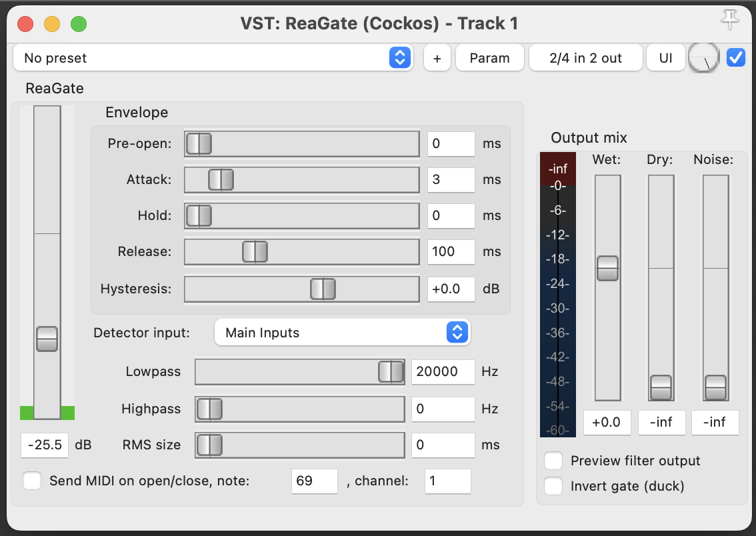Click the green zoom window button
Image resolution: width=756 pixels, height=536 pixels.
tap(79, 23)
